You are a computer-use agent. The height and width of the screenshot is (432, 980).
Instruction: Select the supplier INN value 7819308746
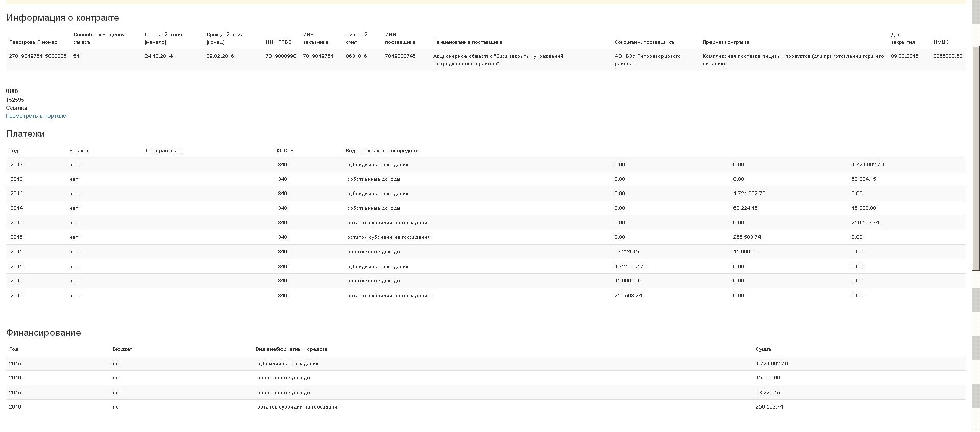click(x=400, y=56)
